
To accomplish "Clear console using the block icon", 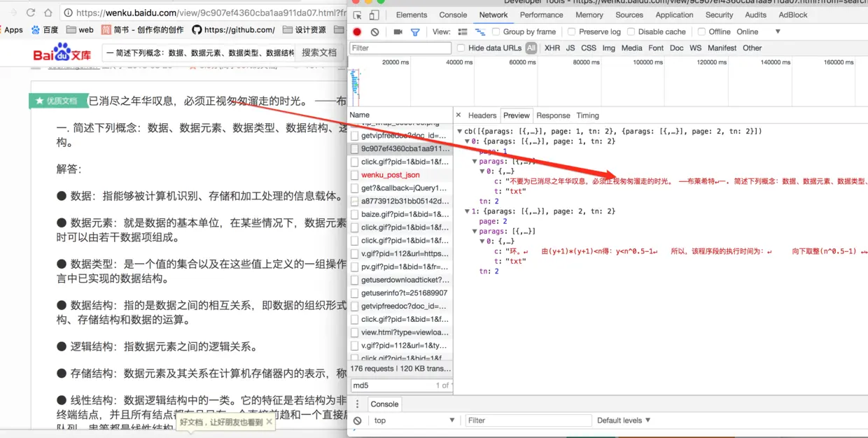I will (358, 421).
